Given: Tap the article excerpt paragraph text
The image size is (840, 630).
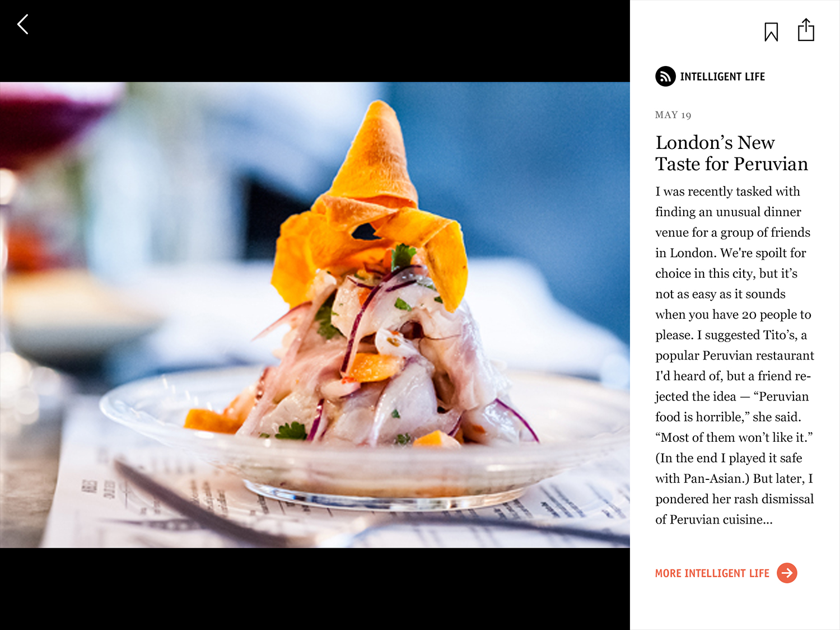Looking at the screenshot, I should pos(734,356).
